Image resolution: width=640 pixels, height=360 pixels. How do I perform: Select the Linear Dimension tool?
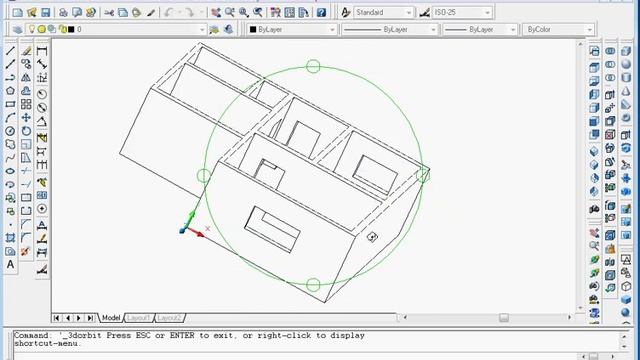pyautogui.click(x=42, y=51)
